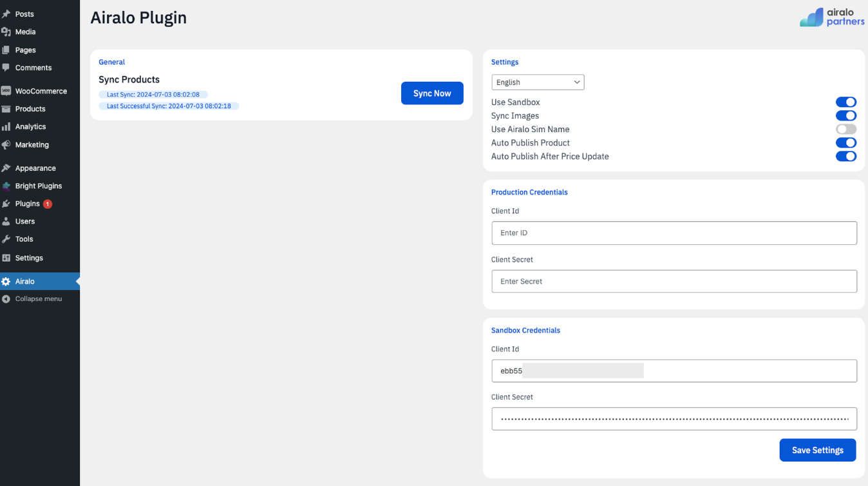Turn off the Sync Images toggle
The width and height of the screenshot is (868, 486).
(x=846, y=115)
